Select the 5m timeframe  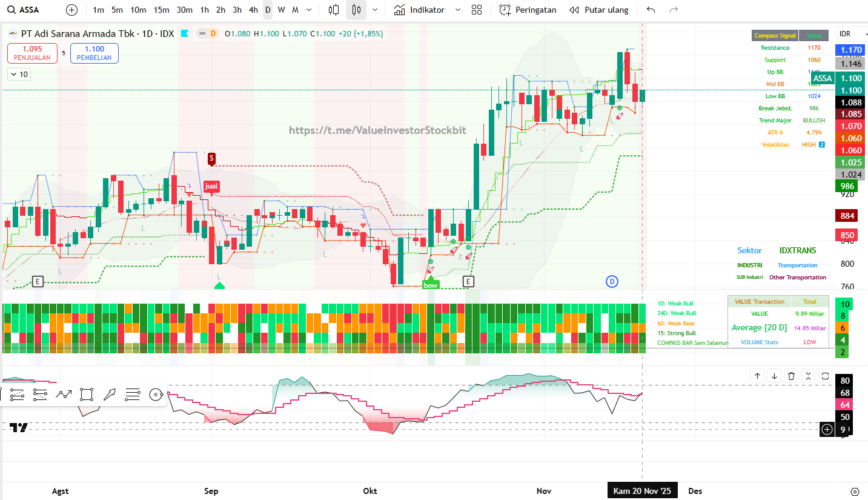pos(118,10)
